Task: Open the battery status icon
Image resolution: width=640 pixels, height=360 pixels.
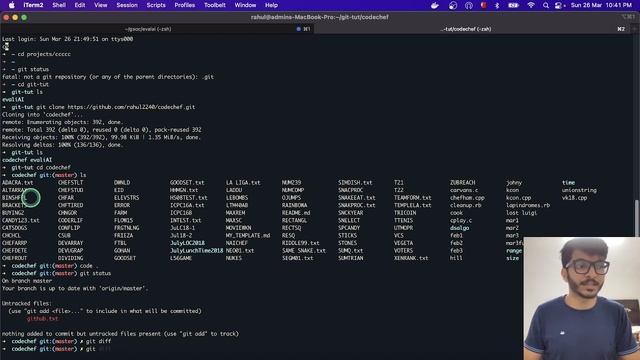Action: pos(513,5)
